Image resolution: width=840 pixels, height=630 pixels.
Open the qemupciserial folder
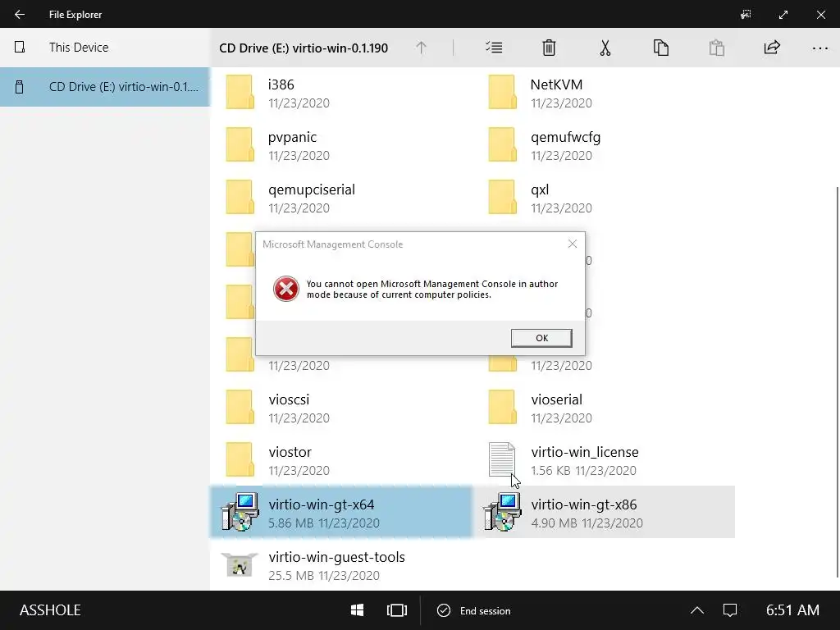tap(340, 199)
